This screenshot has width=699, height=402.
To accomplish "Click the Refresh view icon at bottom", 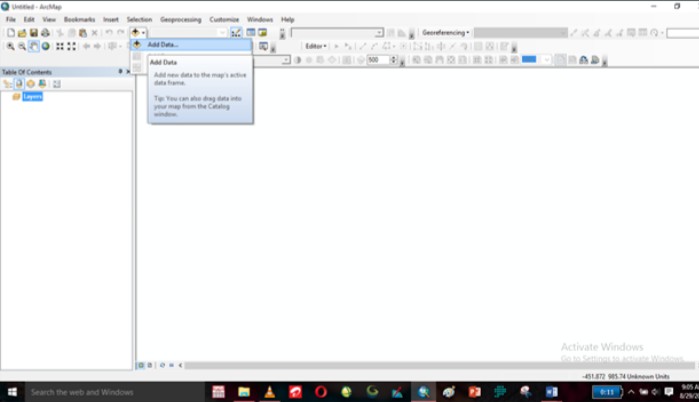I will click(x=162, y=365).
